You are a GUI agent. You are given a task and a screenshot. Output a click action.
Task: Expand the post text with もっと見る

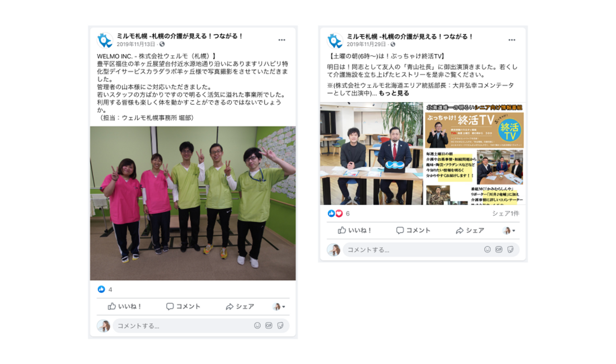click(394, 93)
